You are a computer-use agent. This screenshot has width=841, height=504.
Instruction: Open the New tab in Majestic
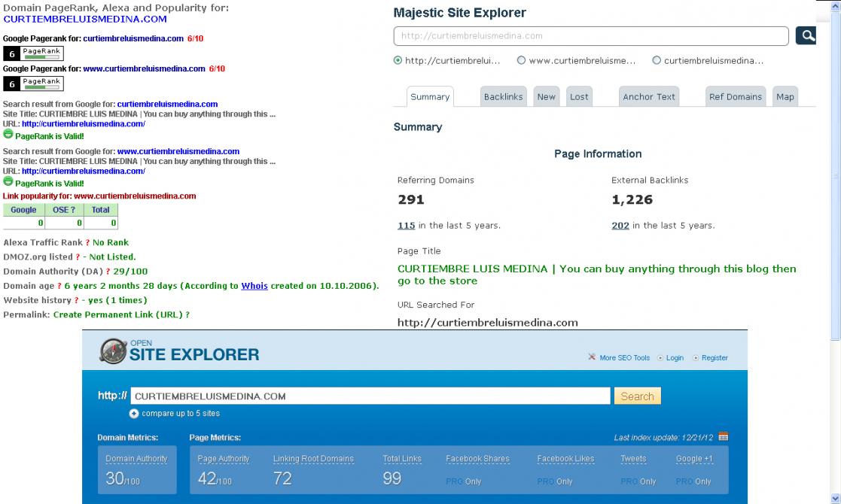pos(547,97)
